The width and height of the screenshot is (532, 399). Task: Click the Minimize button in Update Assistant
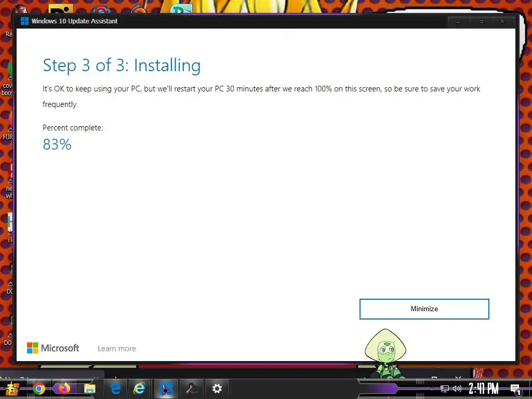pyautogui.click(x=424, y=309)
